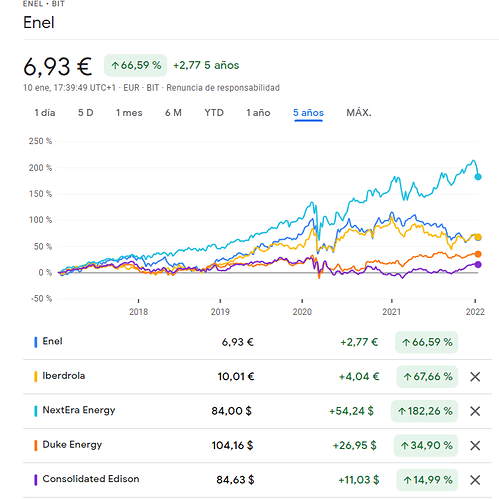Remove Consolidated Edison from the comparison

475,480
